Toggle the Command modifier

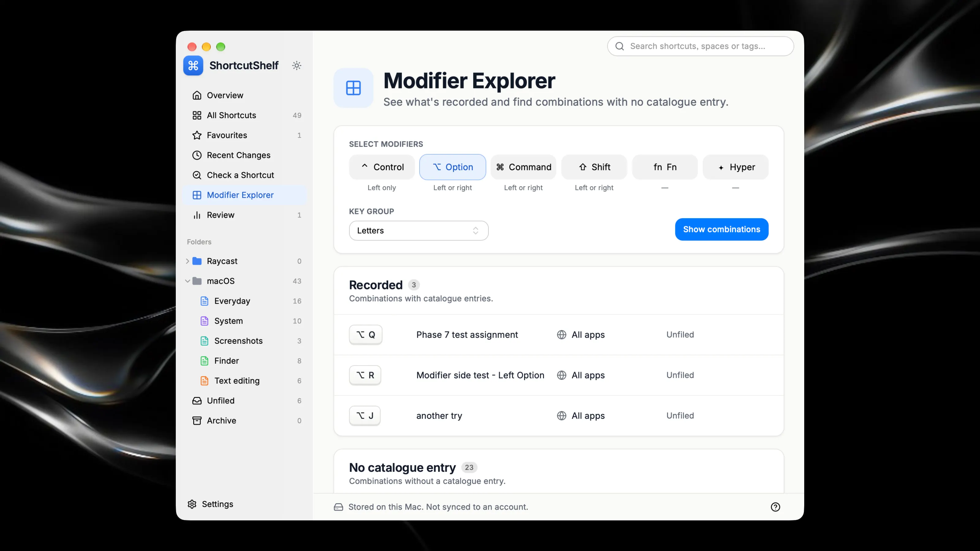coord(523,167)
